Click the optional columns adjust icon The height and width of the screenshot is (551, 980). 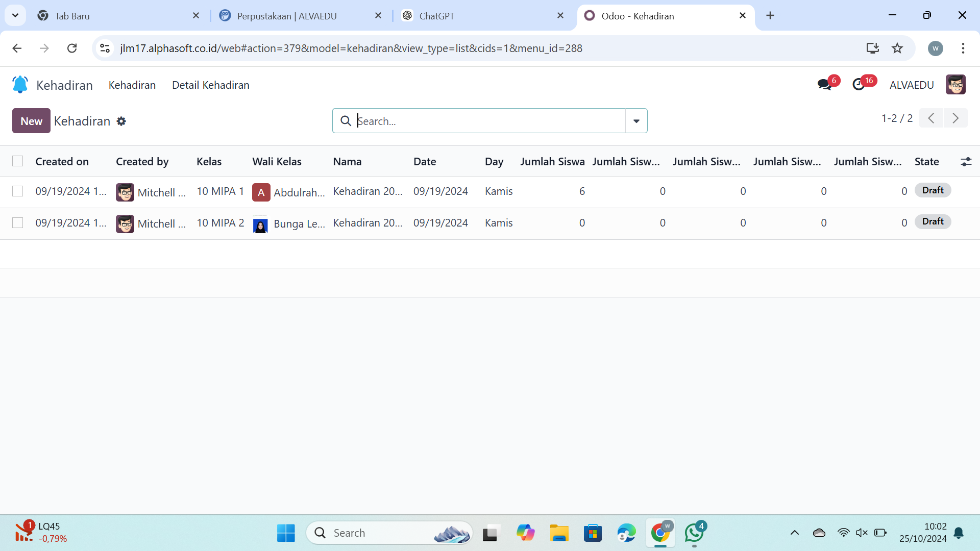(966, 162)
